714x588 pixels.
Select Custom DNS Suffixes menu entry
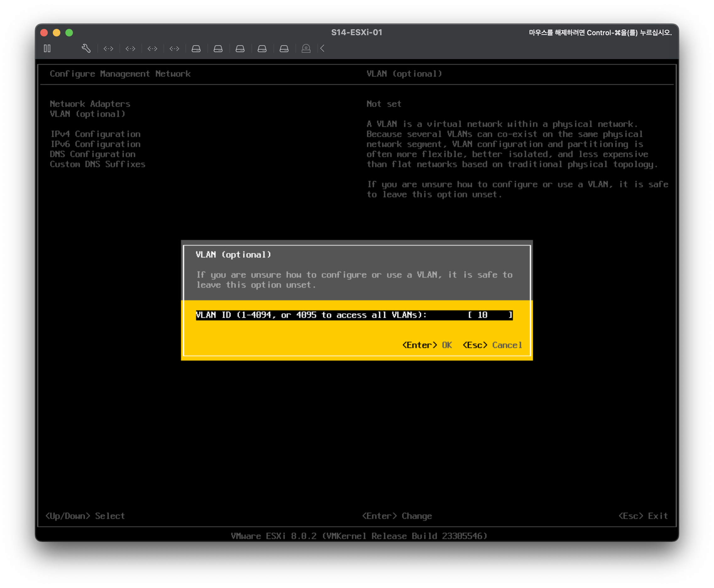[x=98, y=164]
